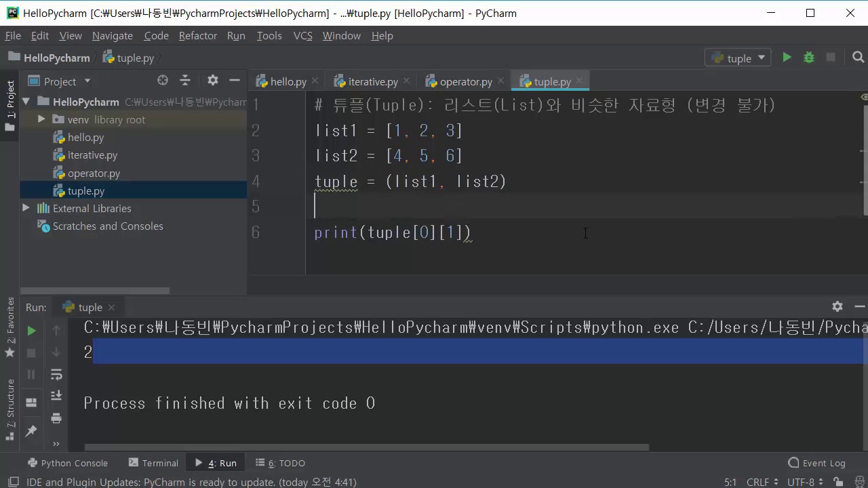Toggle the Terminal tool window
The width and height of the screenshot is (868, 488).
tap(153, 463)
